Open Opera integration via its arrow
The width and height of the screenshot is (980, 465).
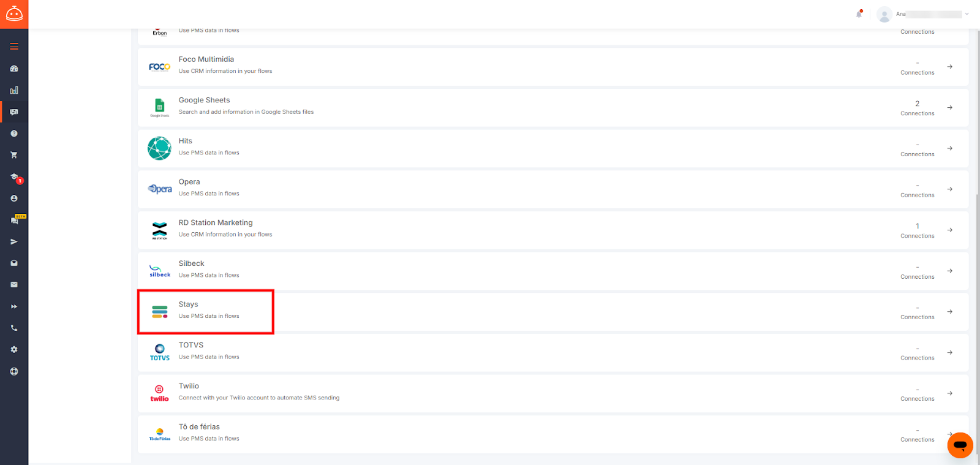click(949, 189)
